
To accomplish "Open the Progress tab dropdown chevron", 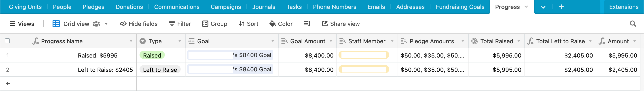I will click(526, 7).
